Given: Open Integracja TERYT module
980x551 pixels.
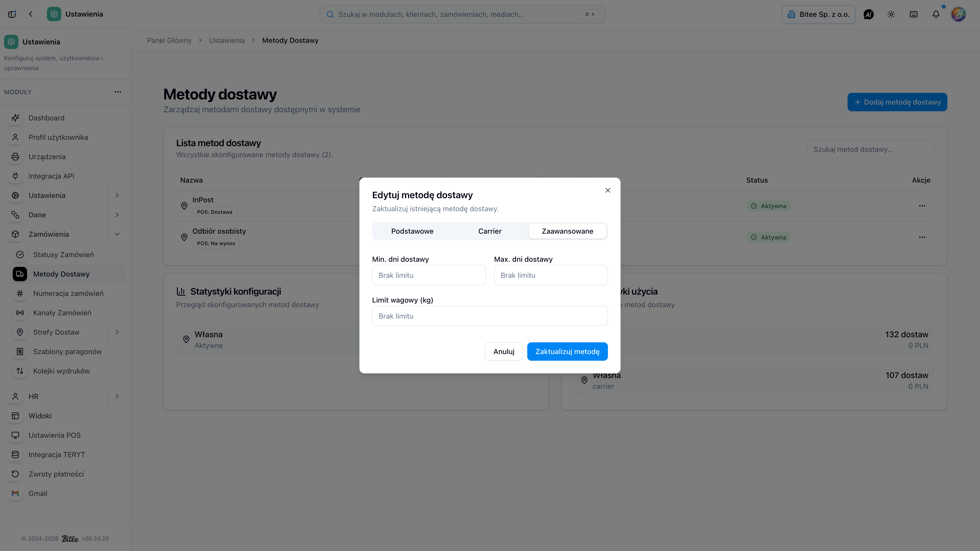Looking at the screenshot, I should coord(57,455).
